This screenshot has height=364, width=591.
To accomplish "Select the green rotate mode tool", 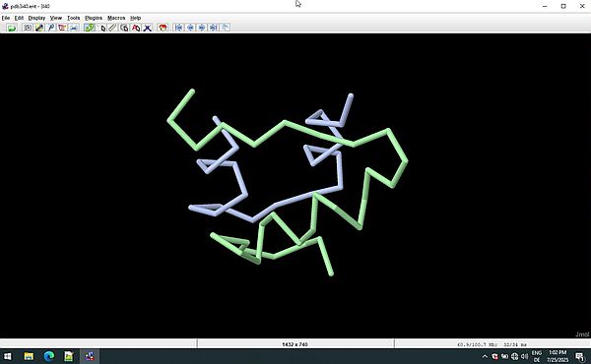I will 90,28.
